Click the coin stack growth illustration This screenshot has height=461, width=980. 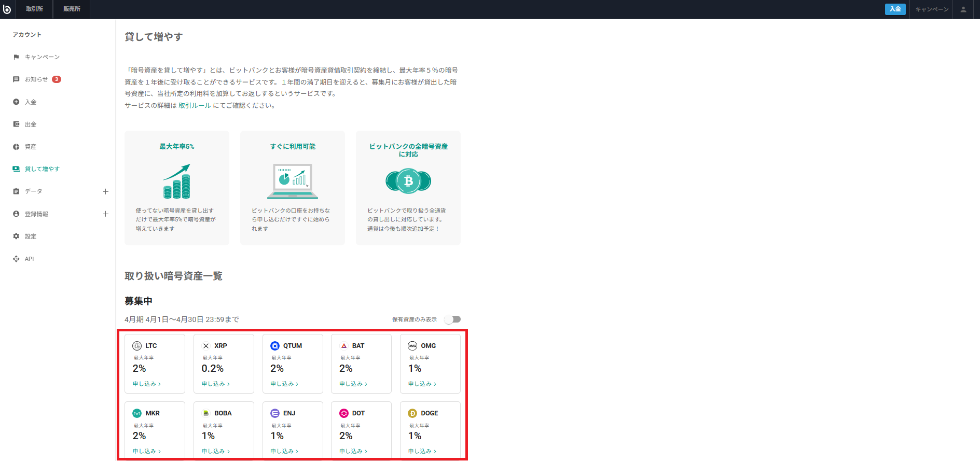[177, 181]
